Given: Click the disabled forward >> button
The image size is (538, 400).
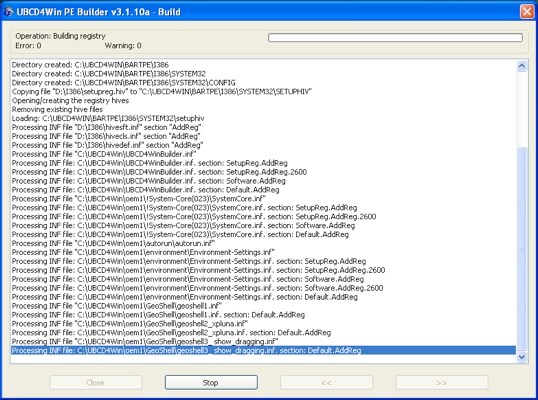Looking at the screenshot, I should coord(442,382).
